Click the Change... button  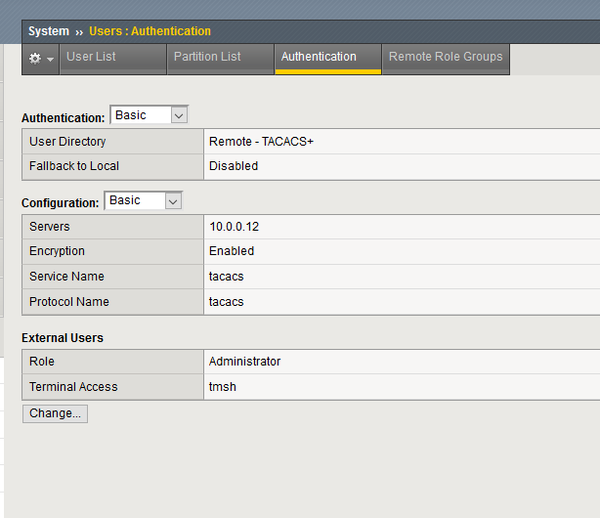click(x=55, y=414)
